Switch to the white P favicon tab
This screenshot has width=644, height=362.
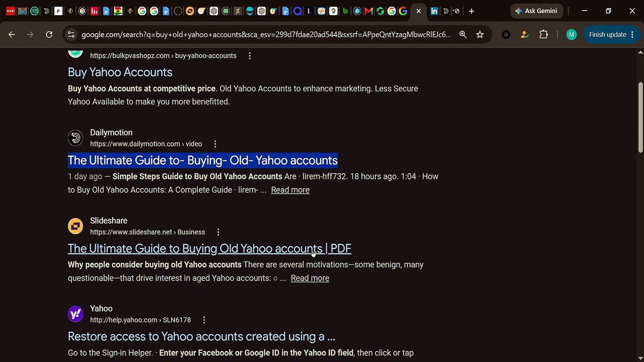[58, 11]
